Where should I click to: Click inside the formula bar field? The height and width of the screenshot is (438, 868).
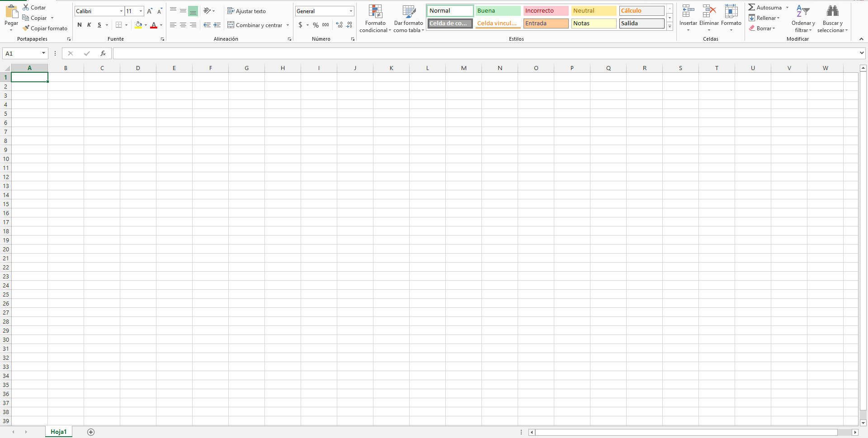484,53
